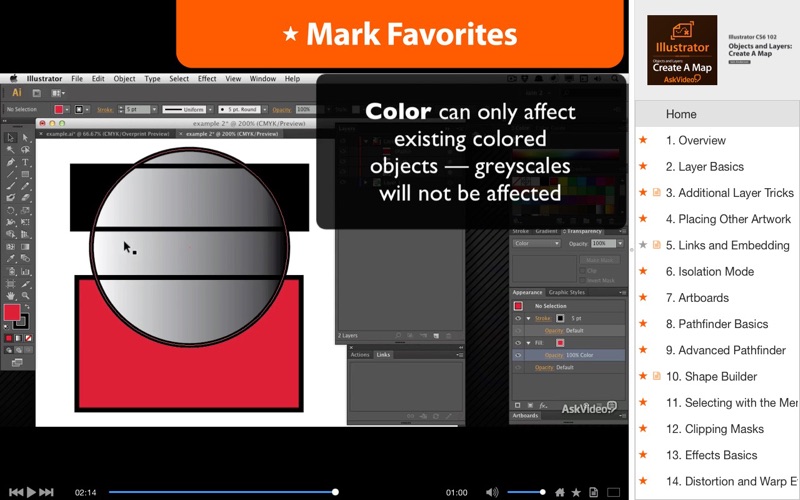The height and width of the screenshot is (500, 800).
Task: Select the Lasso tool
Action: (25, 150)
